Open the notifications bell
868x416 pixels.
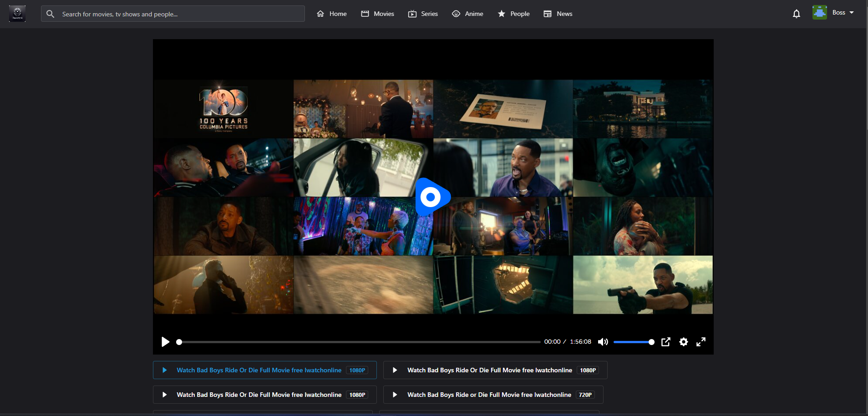click(x=796, y=14)
